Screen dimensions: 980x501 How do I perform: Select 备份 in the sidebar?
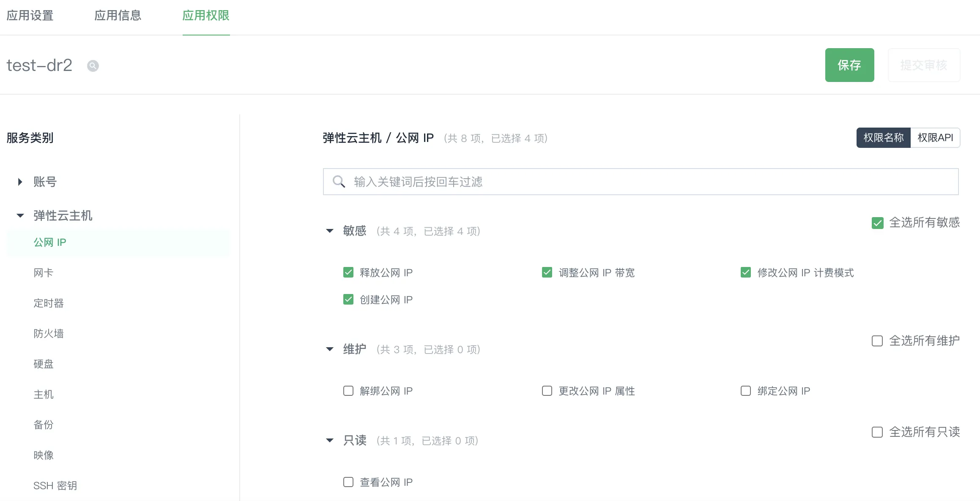tap(44, 425)
